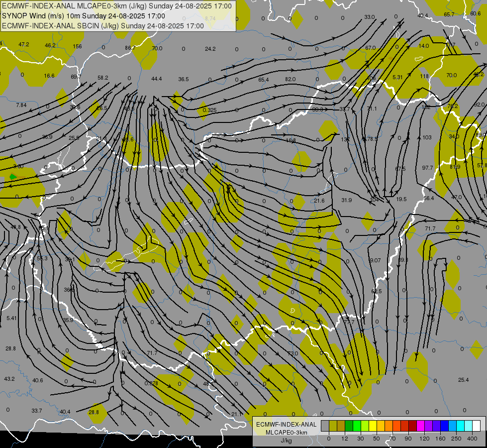Click the '47.2' data value

click(x=23, y=44)
